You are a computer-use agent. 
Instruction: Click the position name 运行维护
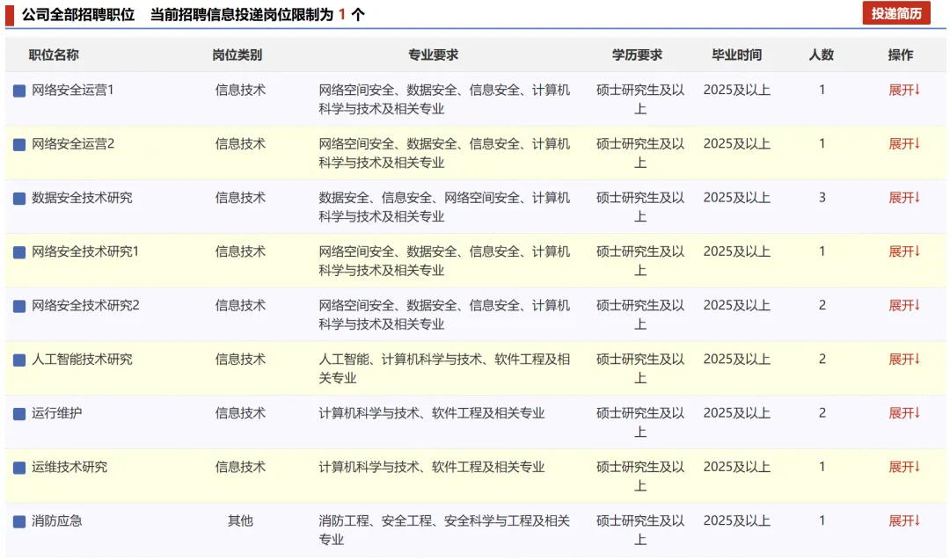(57, 413)
